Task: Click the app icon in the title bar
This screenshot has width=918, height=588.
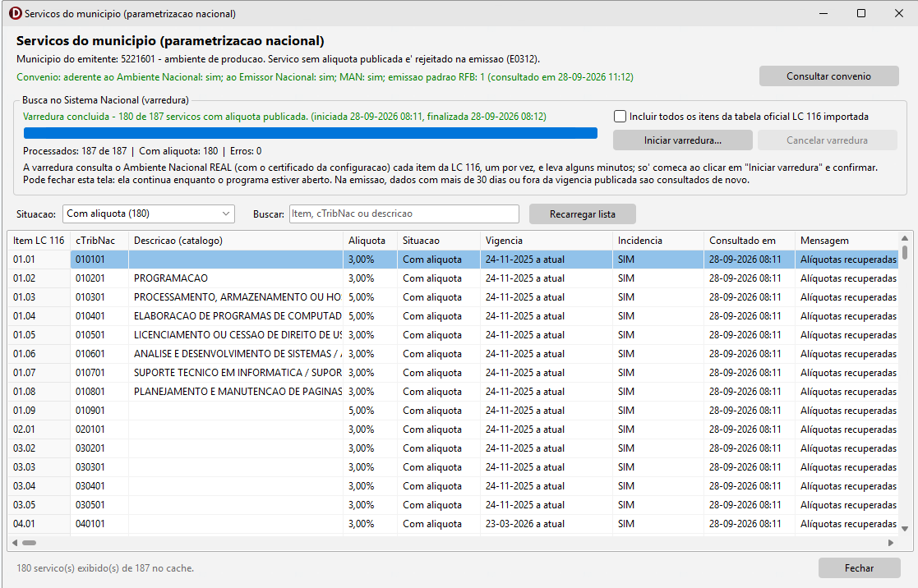Action: [15, 13]
